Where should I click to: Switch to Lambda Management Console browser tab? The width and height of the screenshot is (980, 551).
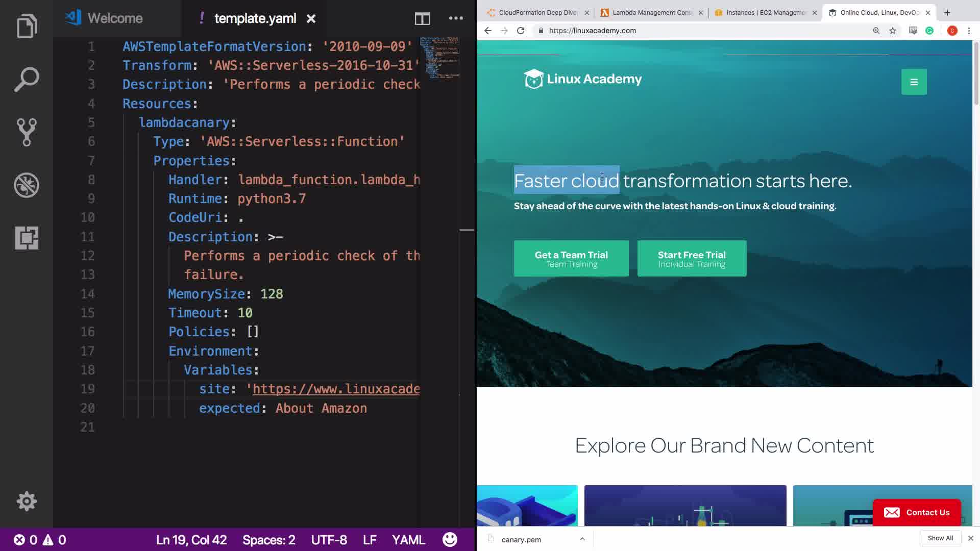[x=652, y=13]
